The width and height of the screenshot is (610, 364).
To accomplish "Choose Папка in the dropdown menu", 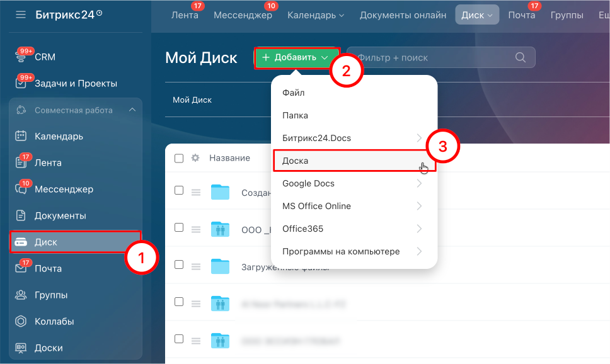I will click(295, 115).
